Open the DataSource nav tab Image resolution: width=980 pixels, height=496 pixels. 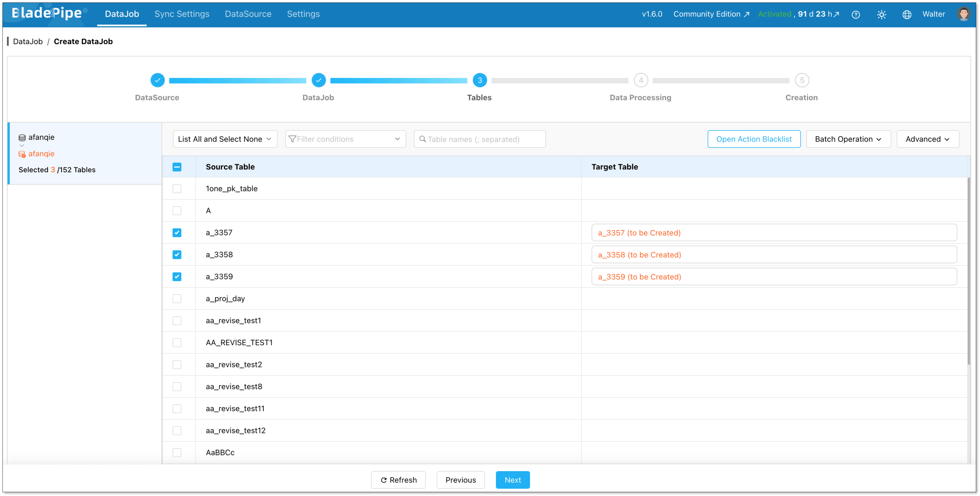coord(248,14)
